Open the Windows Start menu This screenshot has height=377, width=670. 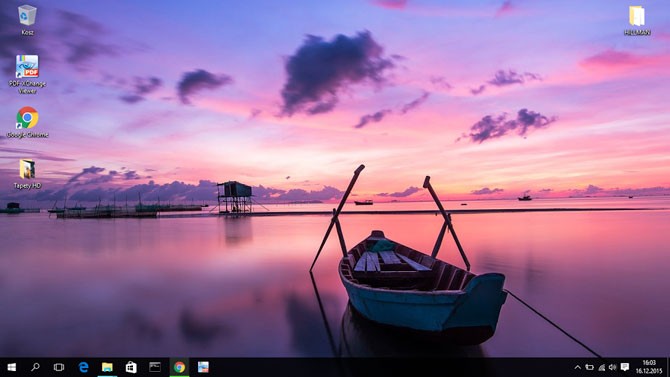(x=12, y=367)
